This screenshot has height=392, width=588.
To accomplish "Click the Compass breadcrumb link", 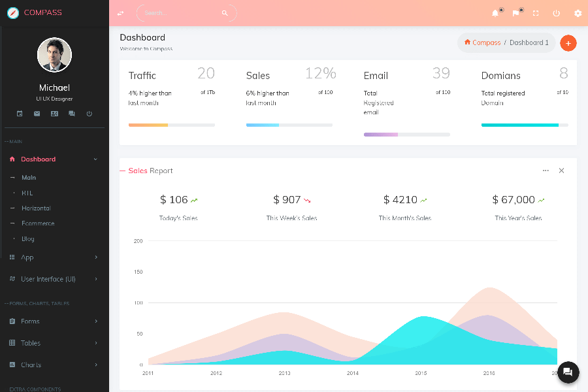I will point(482,42).
